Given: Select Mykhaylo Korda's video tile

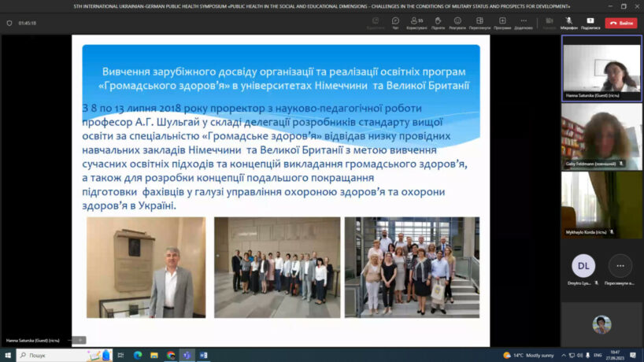Looking at the screenshot, I should (x=601, y=204).
